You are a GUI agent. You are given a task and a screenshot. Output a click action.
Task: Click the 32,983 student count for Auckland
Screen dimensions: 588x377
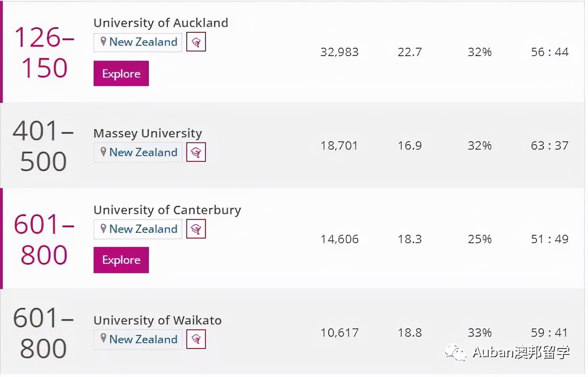click(x=339, y=52)
